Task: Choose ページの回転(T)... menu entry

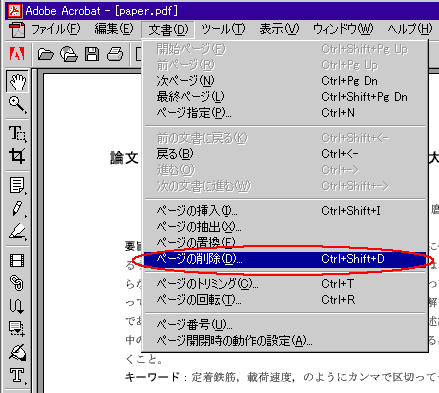Action: (285, 300)
